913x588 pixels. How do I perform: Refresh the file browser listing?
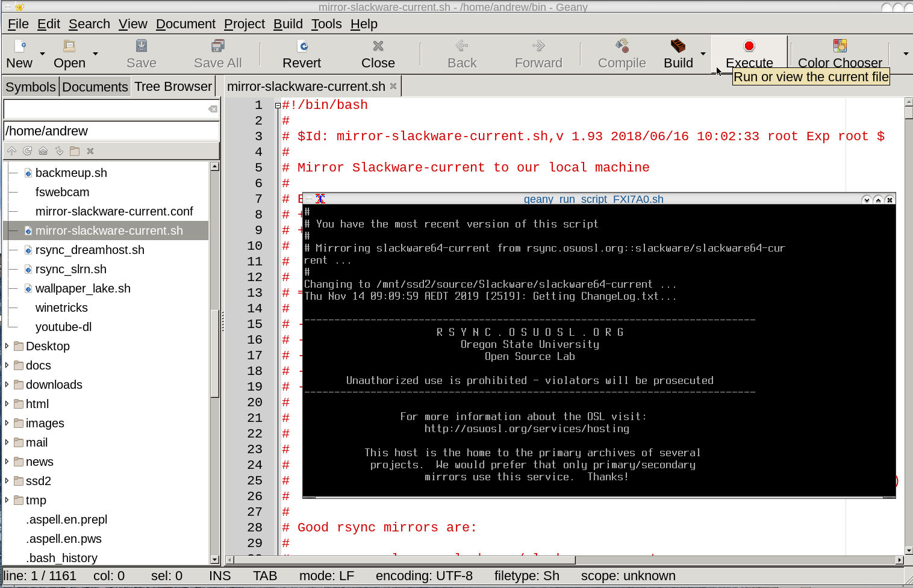pos(27,150)
